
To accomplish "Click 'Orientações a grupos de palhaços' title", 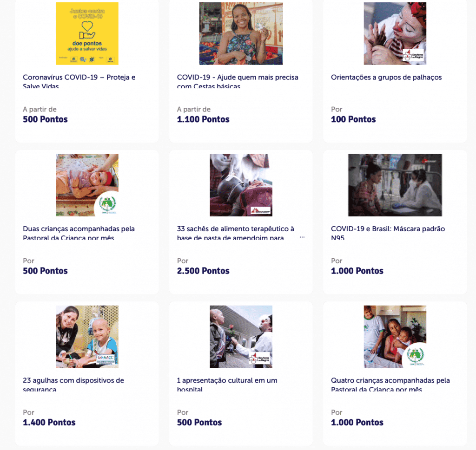I will click(x=386, y=78).
